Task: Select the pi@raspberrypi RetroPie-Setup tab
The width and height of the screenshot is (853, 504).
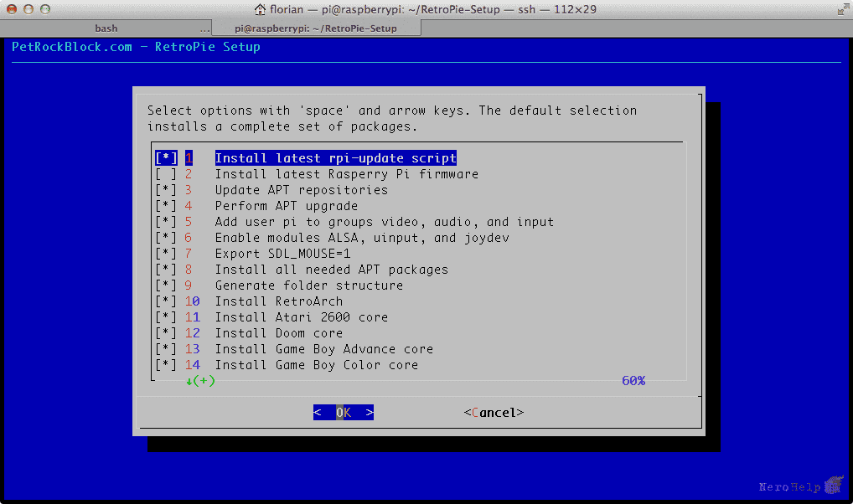Action: coord(316,28)
